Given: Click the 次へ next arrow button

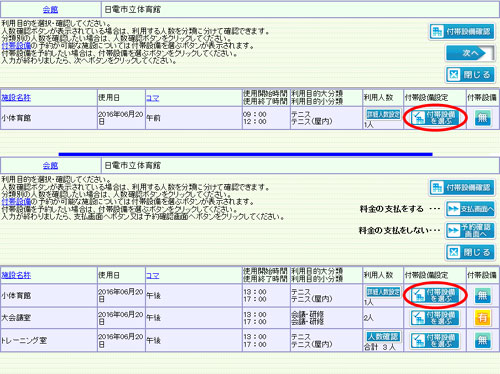Looking at the screenshot, I should coord(470,53).
